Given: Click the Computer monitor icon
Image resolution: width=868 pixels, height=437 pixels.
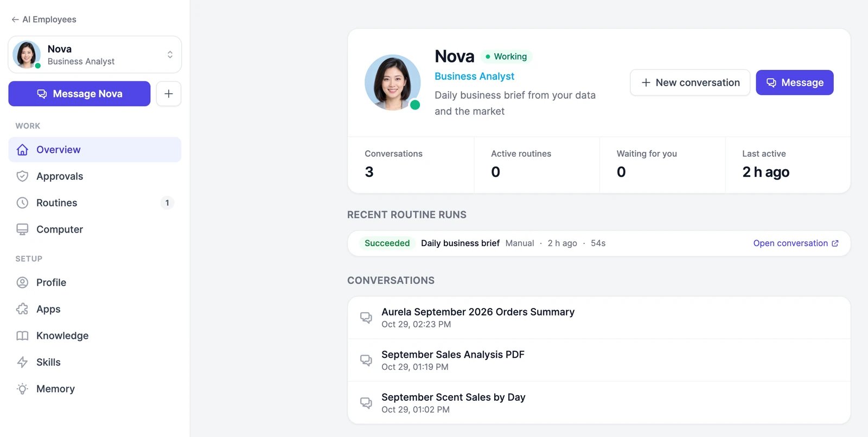Looking at the screenshot, I should tap(22, 229).
